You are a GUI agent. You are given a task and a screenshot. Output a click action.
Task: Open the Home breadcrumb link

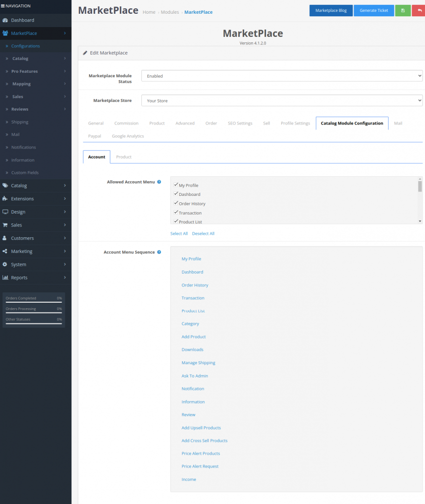[x=149, y=12]
